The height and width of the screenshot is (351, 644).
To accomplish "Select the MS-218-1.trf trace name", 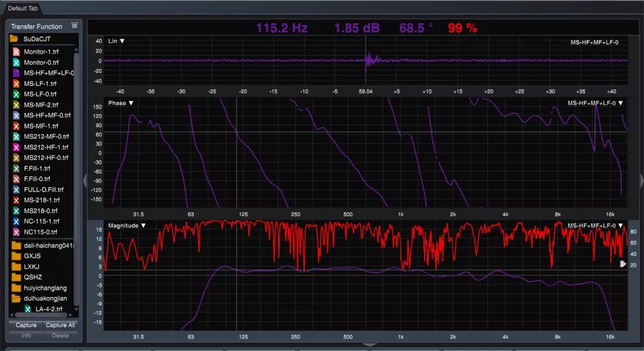I will [42, 200].
